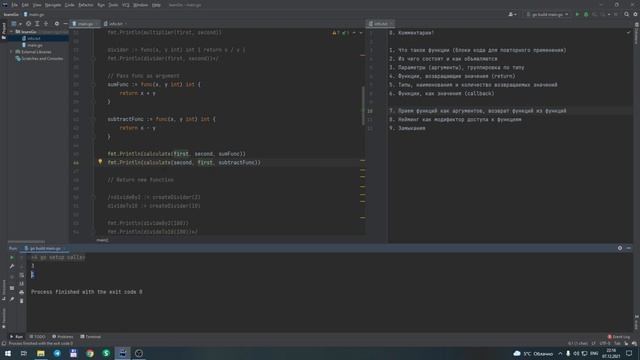The width and height of the screenshot is (640, 360).
Task: Open File Explorer from taskbar
Action: [x=41, y=353]
